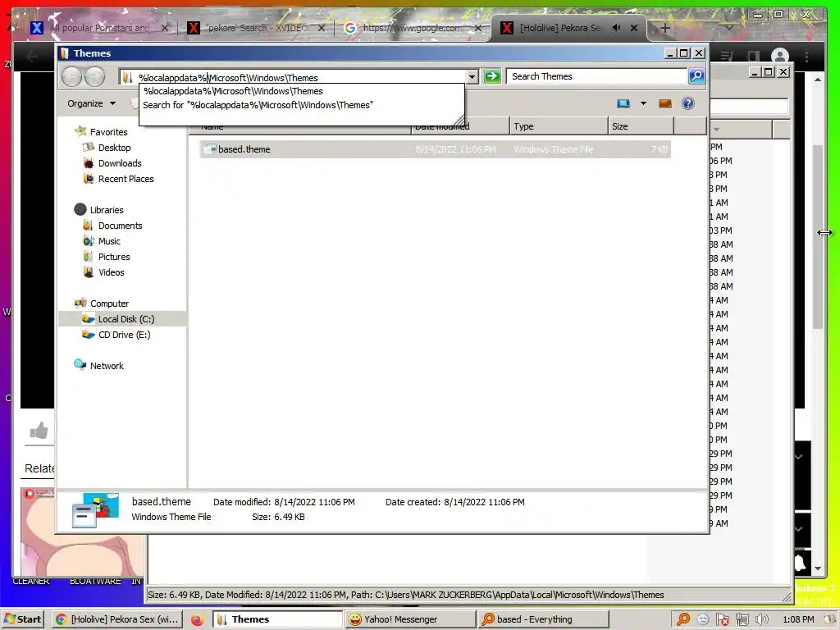Click the thumbs-up like icon on the page
840x630 pixels.
tap(39, 430)
